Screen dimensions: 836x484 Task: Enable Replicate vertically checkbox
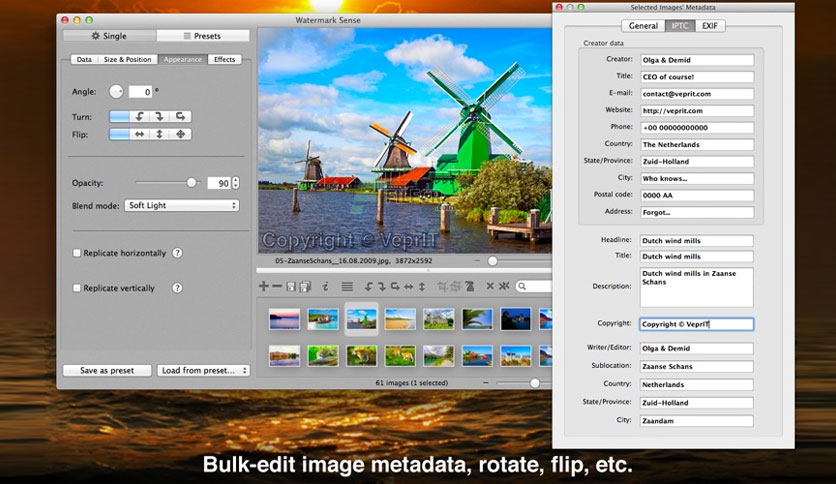(x=77, y=288)
